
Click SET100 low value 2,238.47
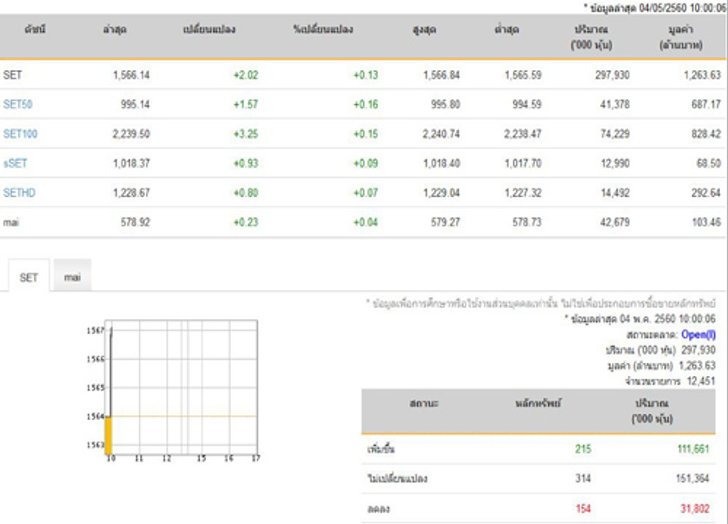coord(523,134)
